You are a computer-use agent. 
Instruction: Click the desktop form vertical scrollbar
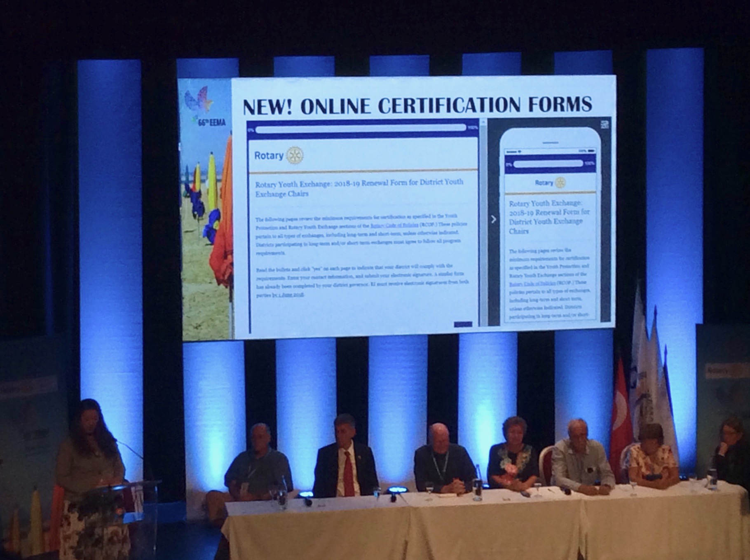483,223
